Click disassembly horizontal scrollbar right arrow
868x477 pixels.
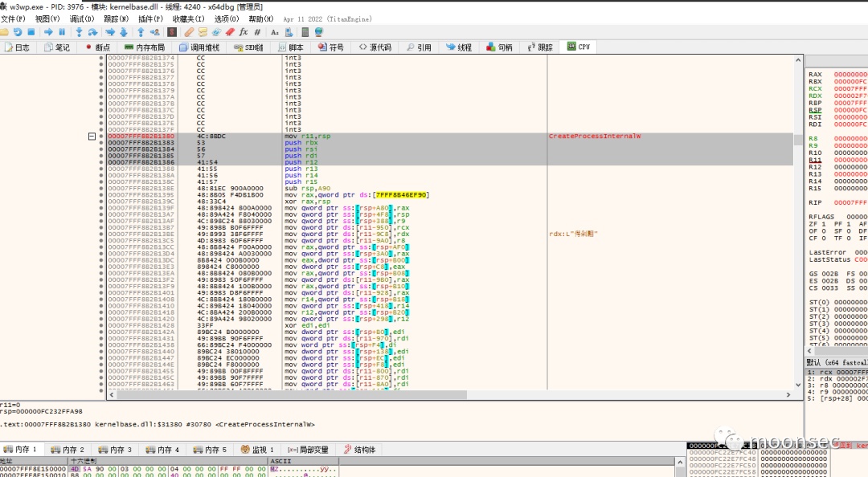788,394
